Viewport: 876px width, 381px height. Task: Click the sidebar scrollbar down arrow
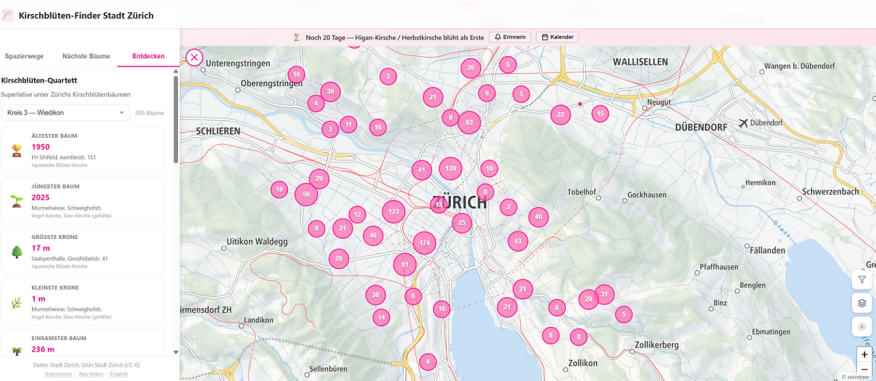(176, 353)
